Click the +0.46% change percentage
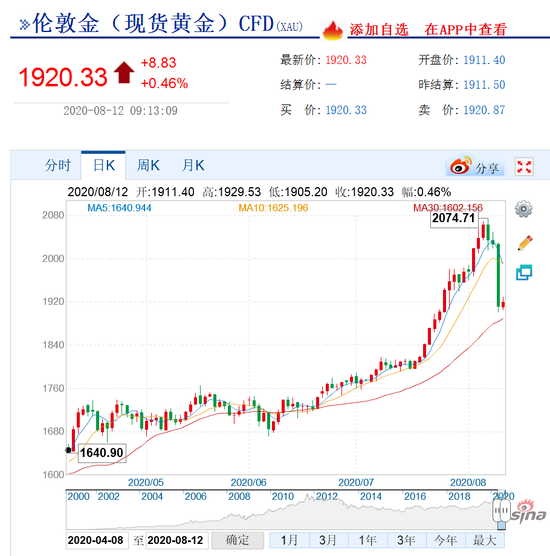This screenshot has height=556, width=550. pos(164,84)
